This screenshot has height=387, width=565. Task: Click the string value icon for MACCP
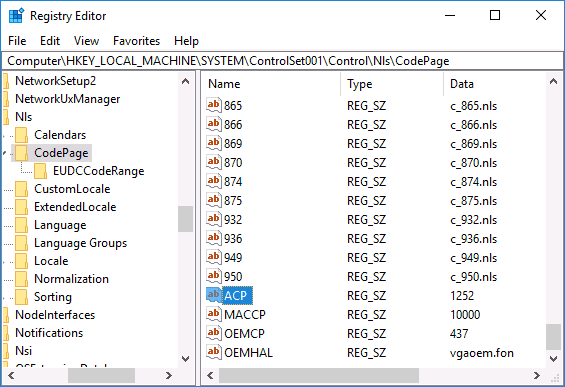[213, 314]
